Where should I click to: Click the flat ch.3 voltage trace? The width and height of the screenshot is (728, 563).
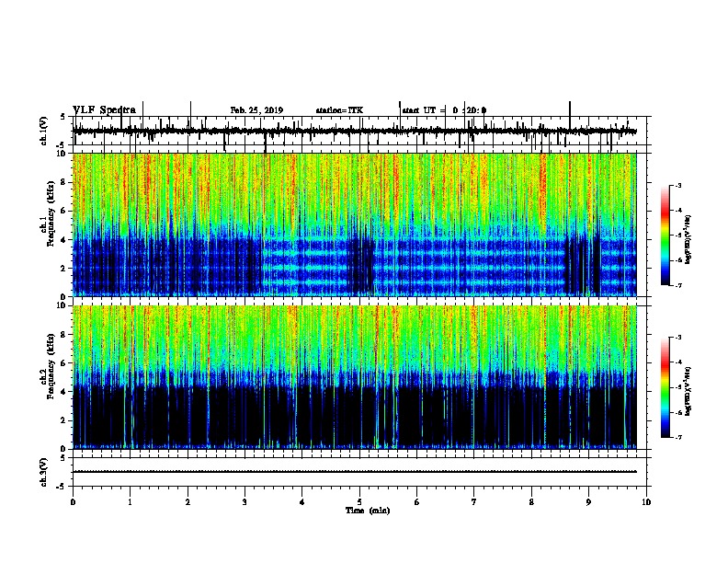(355, 472)
